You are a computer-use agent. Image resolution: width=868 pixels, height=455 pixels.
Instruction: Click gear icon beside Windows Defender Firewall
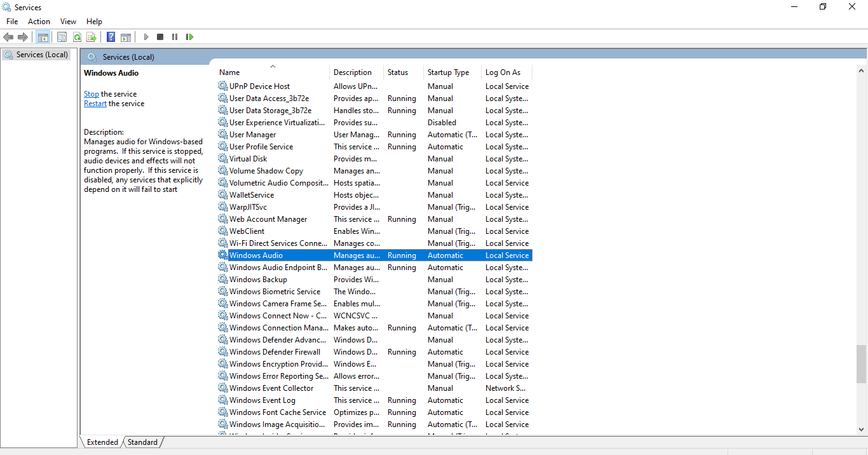point(222,351)
